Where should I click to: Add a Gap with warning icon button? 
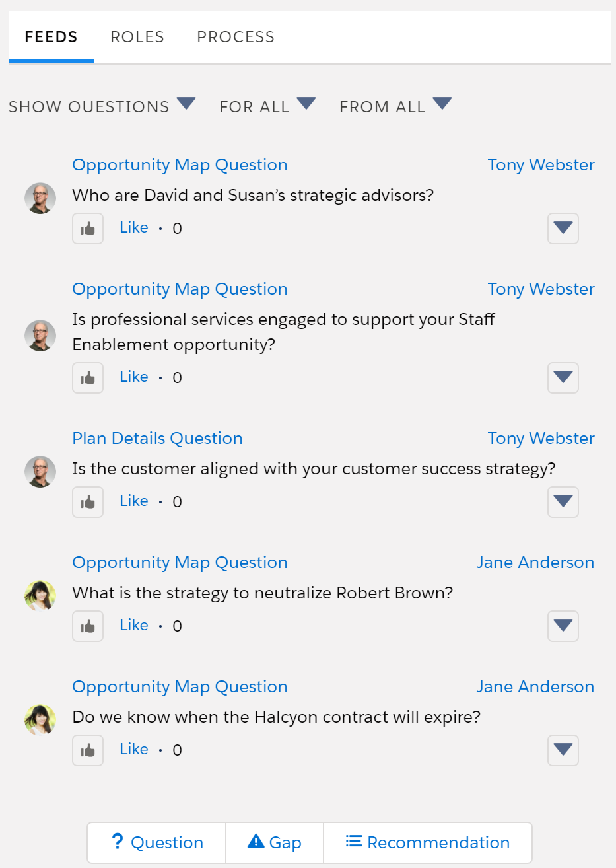(x=275, y=842)
